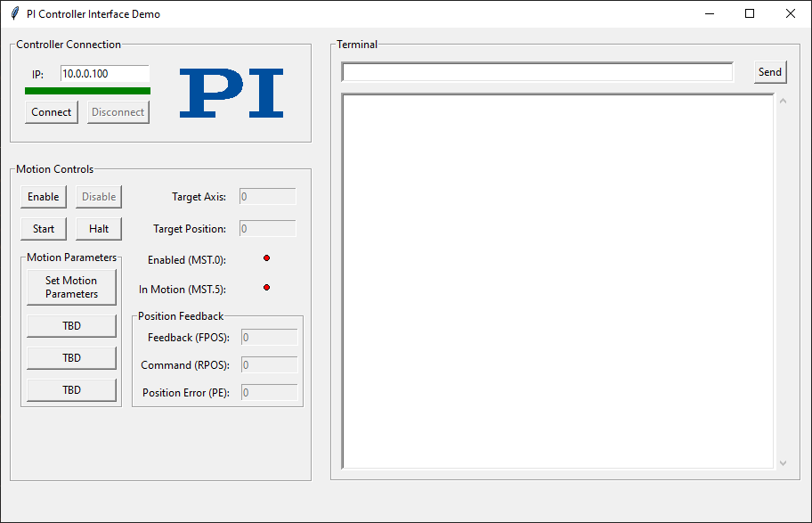Click the "Position Error (PE):" label
The image size is (812, 523).
(186, 393)
